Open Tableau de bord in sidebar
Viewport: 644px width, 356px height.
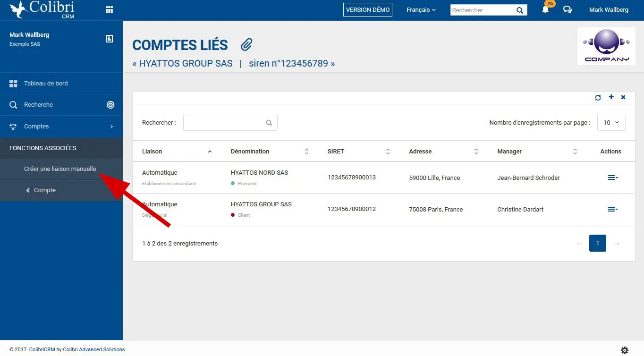[61, 84]
